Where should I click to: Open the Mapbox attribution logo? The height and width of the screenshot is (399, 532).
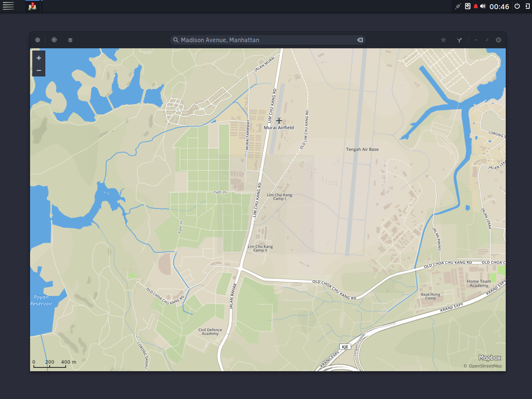point(489,358)
